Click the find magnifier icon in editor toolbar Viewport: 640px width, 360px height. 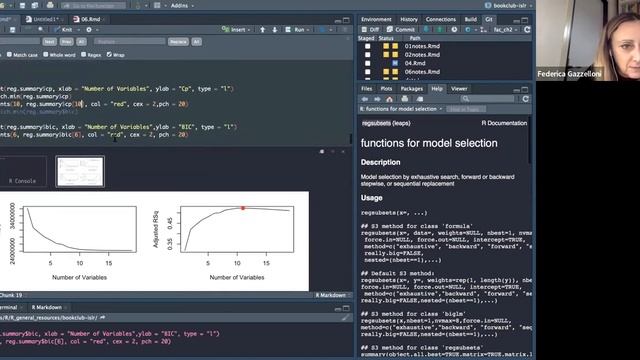tap(41, 30)
